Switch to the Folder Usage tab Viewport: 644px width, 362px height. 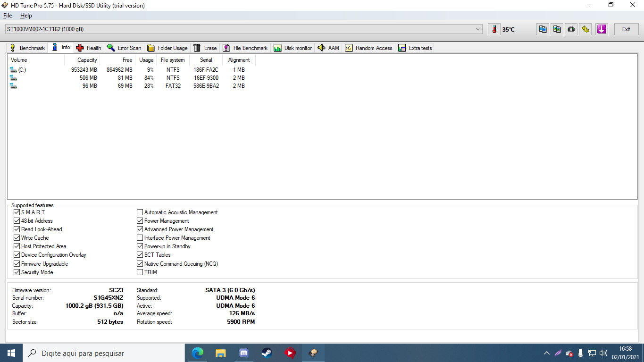tap(167, 48)
